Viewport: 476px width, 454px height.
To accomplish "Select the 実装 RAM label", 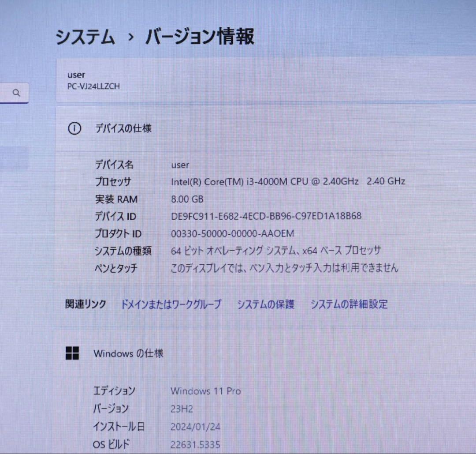I will [116, 199].
